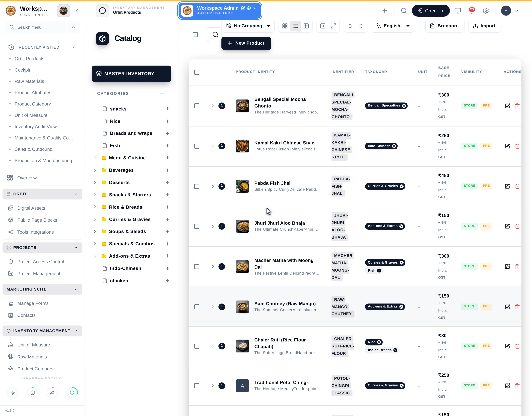Open Cockpit from recently visited
This screenshot has width=532, height=416.
(x=22, y=70)
